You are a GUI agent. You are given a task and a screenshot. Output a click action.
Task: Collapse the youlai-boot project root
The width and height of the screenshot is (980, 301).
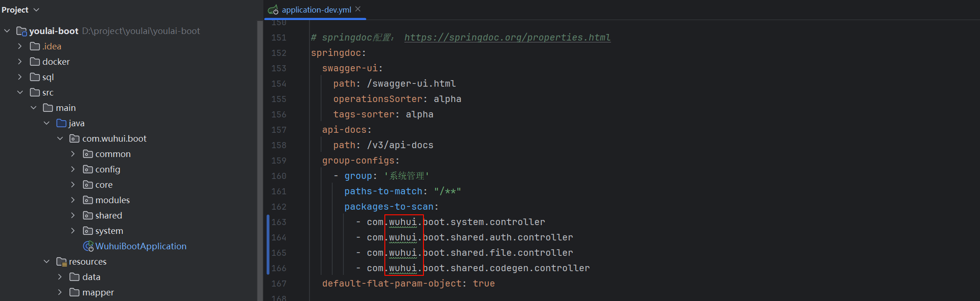(x=7, y=31)
